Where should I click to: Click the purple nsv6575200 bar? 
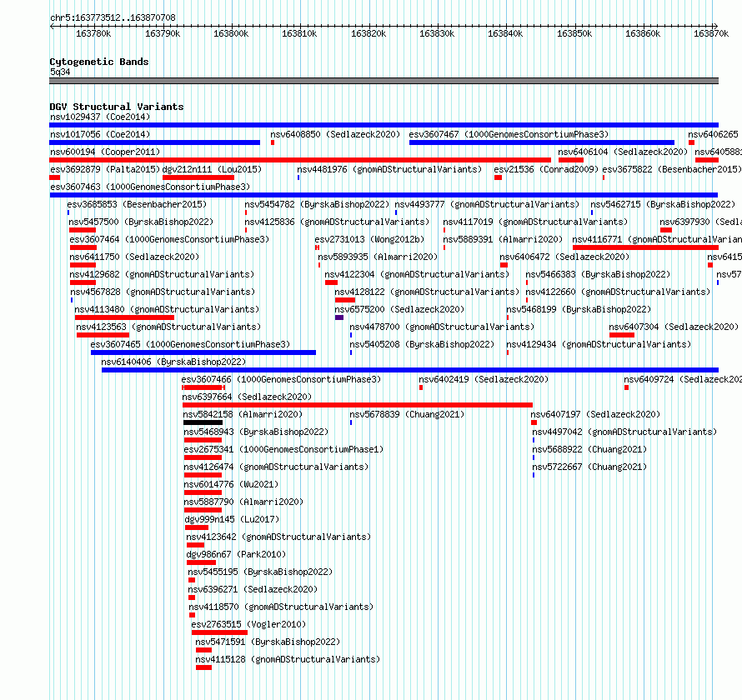(338, 317)
